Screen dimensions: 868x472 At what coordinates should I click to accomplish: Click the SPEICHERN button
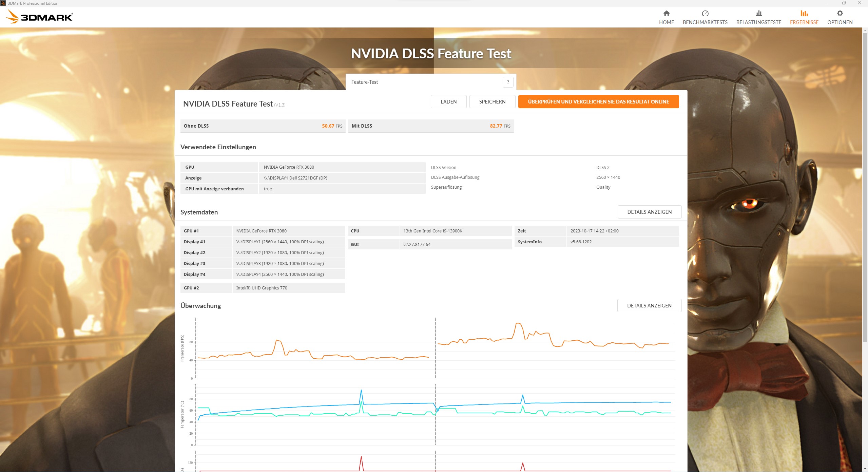point(492,102)
